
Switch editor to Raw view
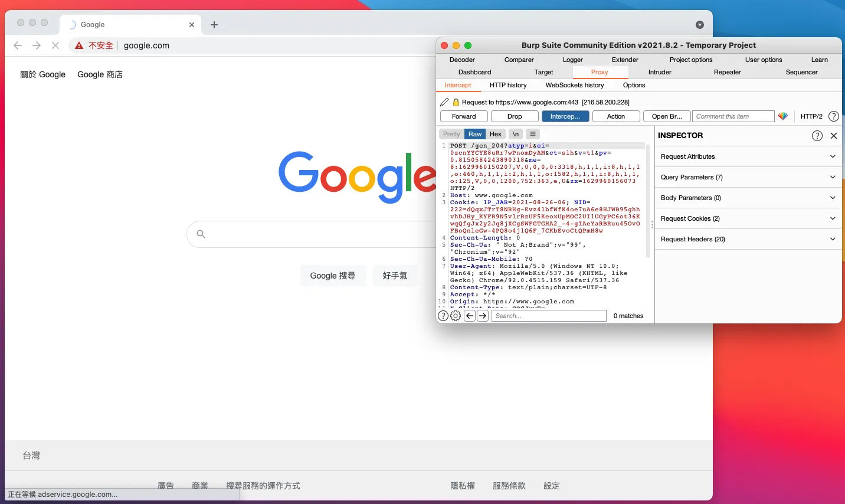click(475, 134)
